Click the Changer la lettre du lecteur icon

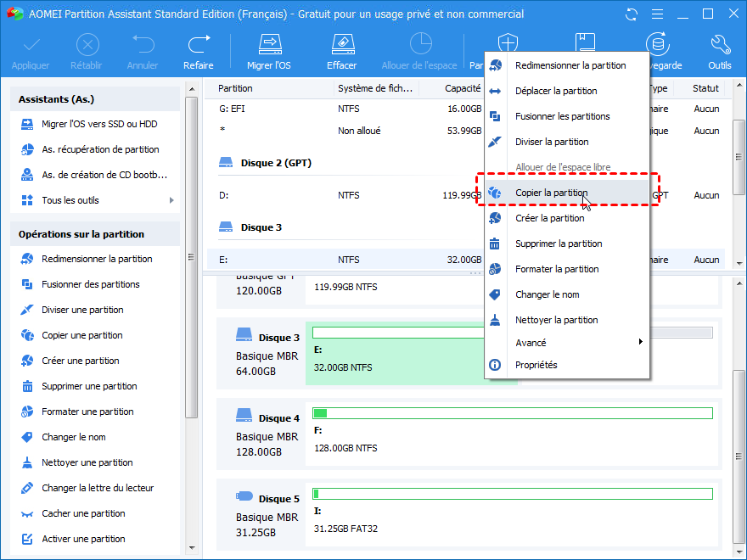(x=27, y=488)
